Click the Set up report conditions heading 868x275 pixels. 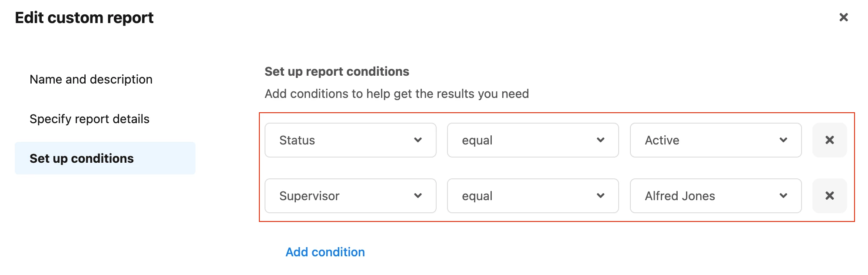pos(337,71)
